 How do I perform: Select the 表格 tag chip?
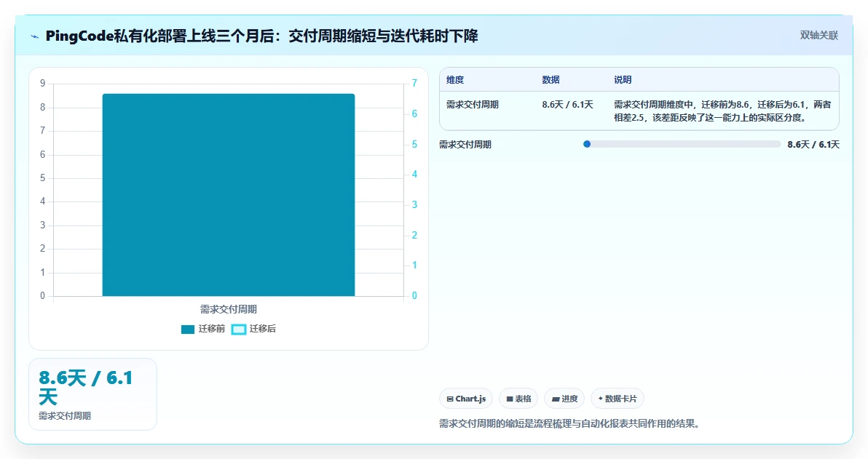(x=518, y=399)
